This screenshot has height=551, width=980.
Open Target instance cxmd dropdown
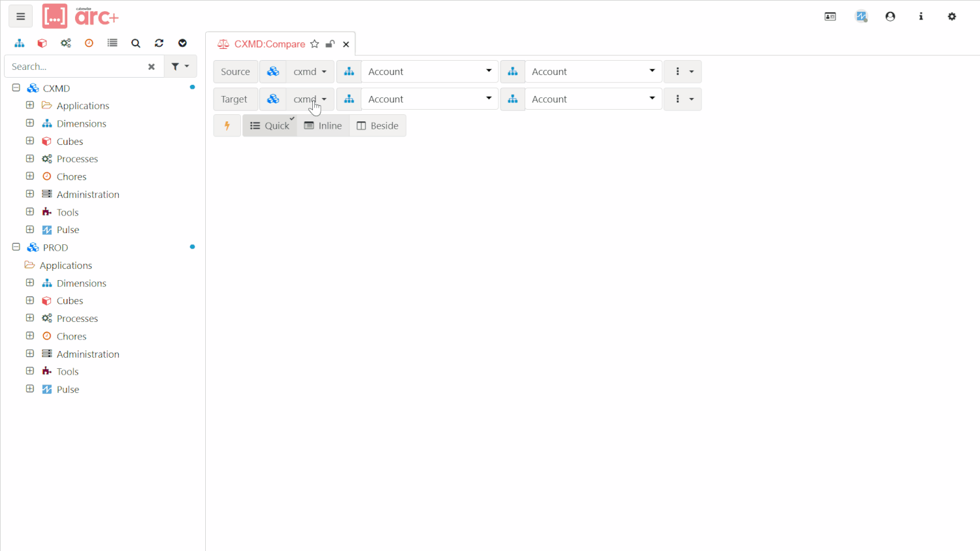pyautogui.click(x=310, y=99)
